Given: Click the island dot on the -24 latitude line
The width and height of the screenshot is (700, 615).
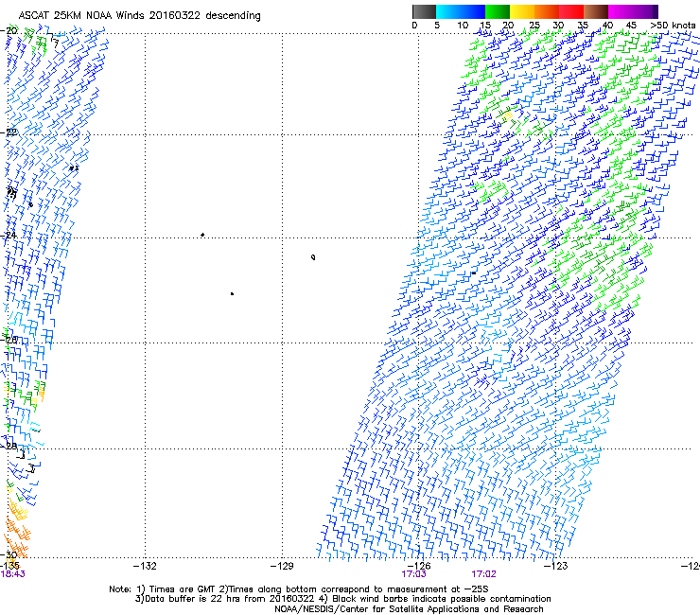Looking at the screenshot, I should point(202,235).
